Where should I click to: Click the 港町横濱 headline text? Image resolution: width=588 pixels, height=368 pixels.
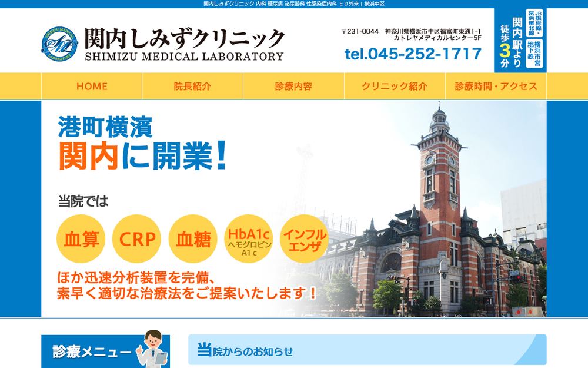105,127
